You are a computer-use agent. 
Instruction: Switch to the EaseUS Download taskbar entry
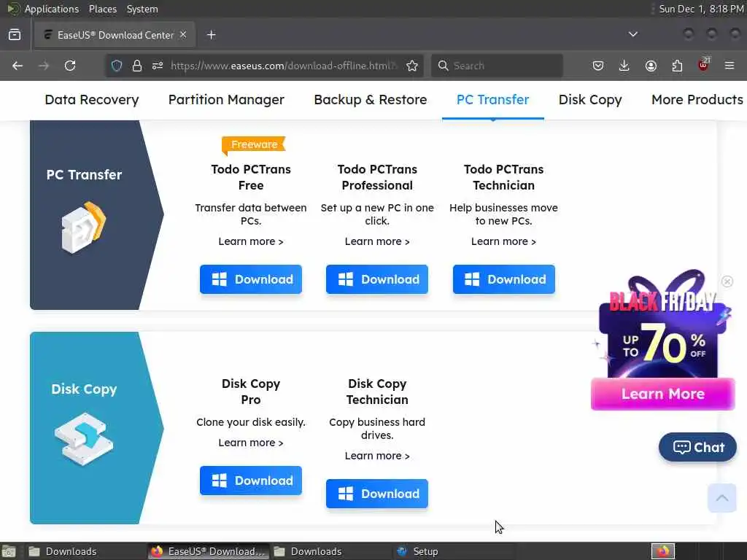(208, 551)
